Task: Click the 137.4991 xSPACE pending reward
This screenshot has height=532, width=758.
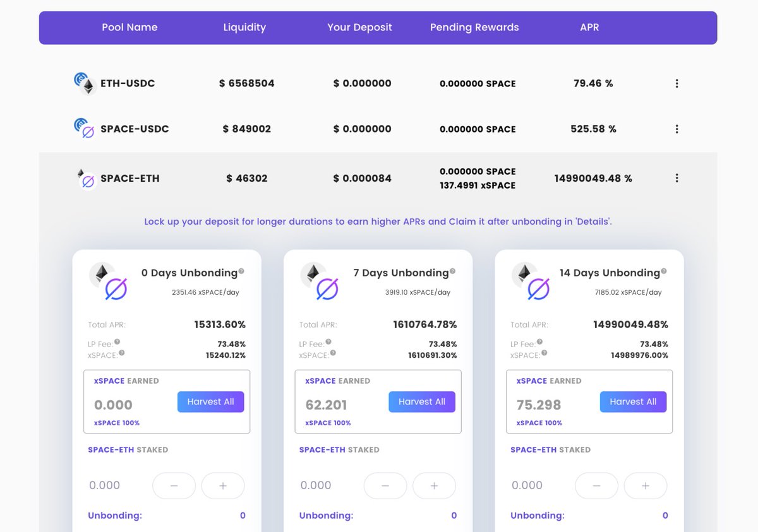Action: [478, 186]
